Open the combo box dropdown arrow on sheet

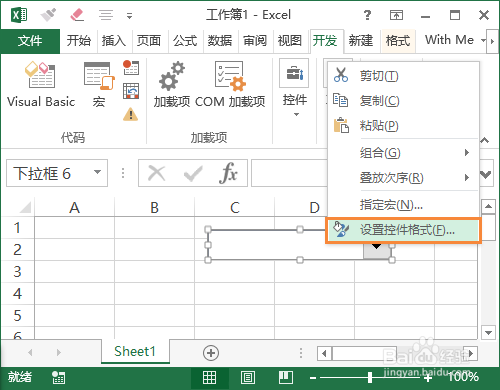(x=377, y=251)
